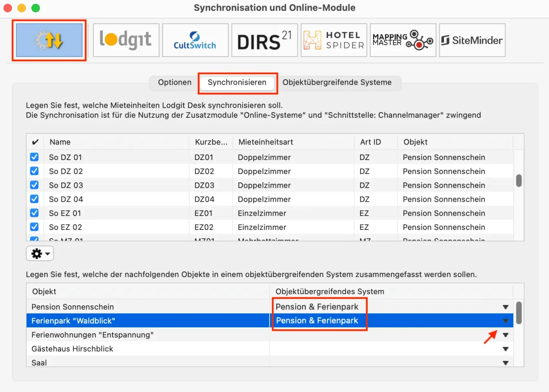Open the Lodgit online module

[x=126, y=40]
